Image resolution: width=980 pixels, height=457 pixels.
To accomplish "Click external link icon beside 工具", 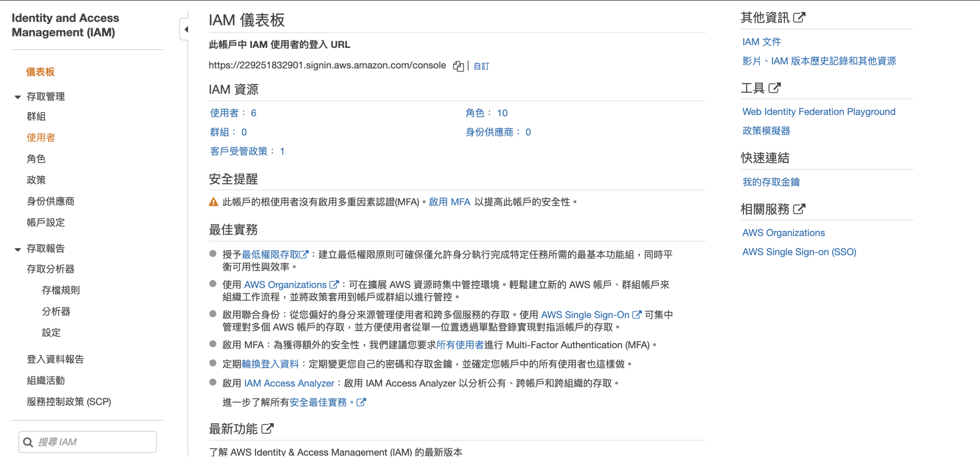I will click(774, 88).
